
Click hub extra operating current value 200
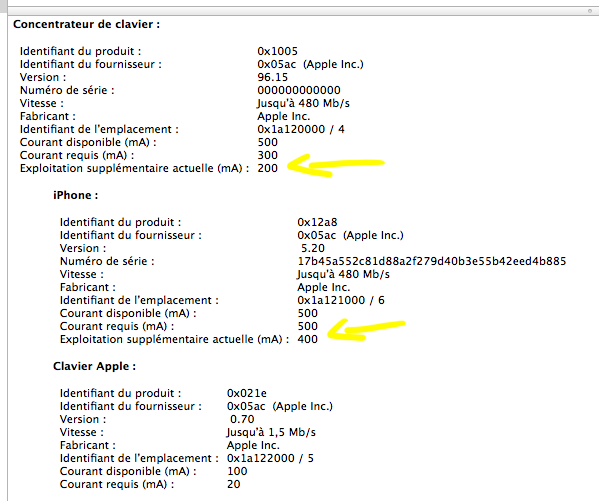pos(267,168)
